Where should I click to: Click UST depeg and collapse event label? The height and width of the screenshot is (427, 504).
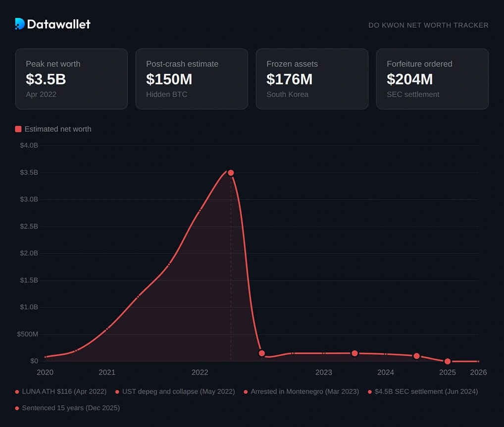coord(178,392)
